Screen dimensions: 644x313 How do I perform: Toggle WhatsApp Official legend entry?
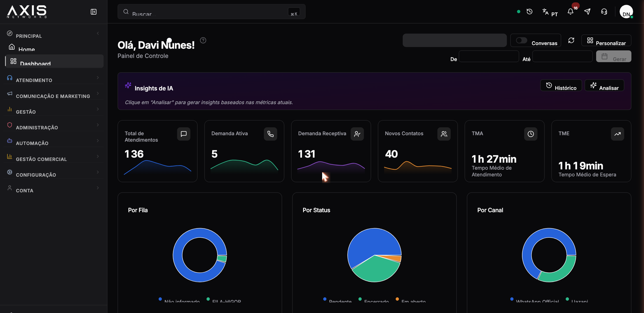[534, 300]
